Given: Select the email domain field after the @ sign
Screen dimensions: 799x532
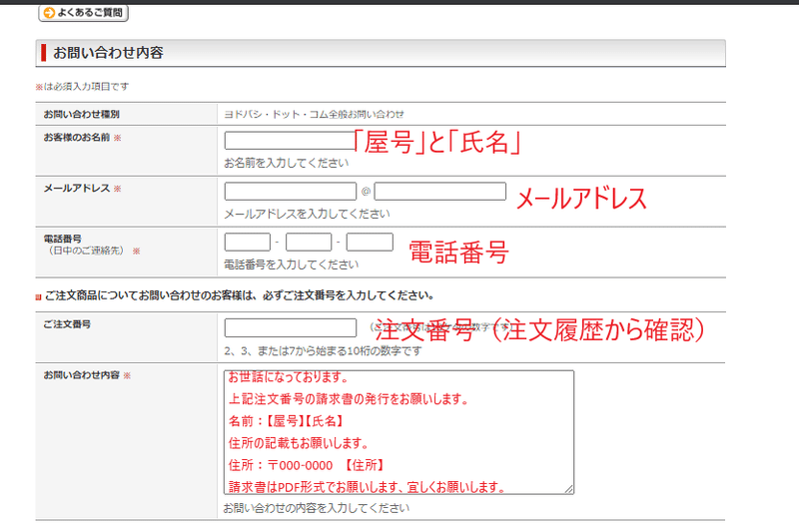Looking at the screenshot, I should pyautogui.click(x=439, y=192).
